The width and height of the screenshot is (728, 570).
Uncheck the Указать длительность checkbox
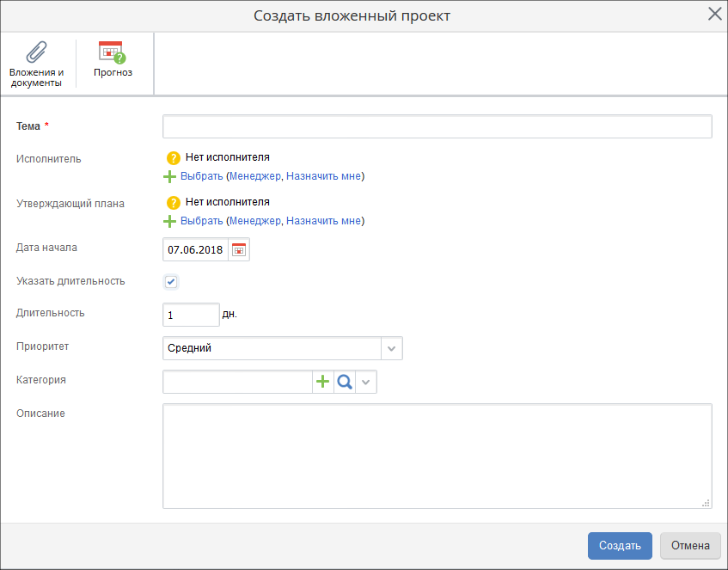(x=171, y=282)
